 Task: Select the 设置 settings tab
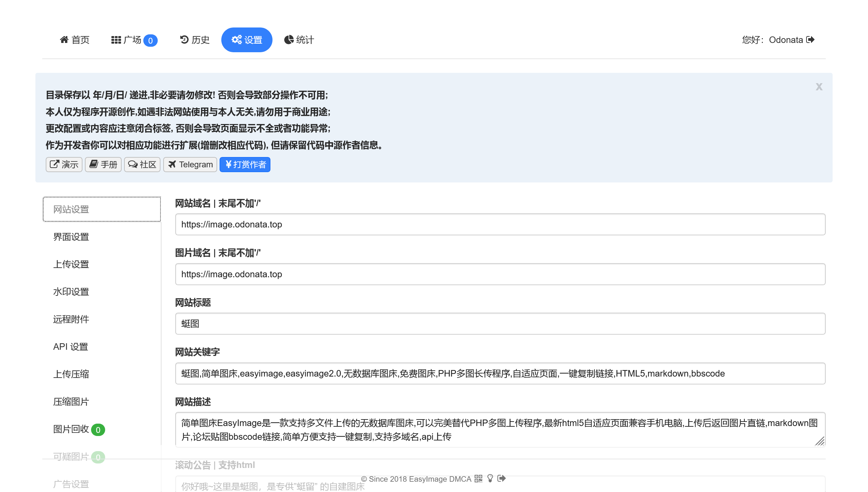tap(247, 40)
